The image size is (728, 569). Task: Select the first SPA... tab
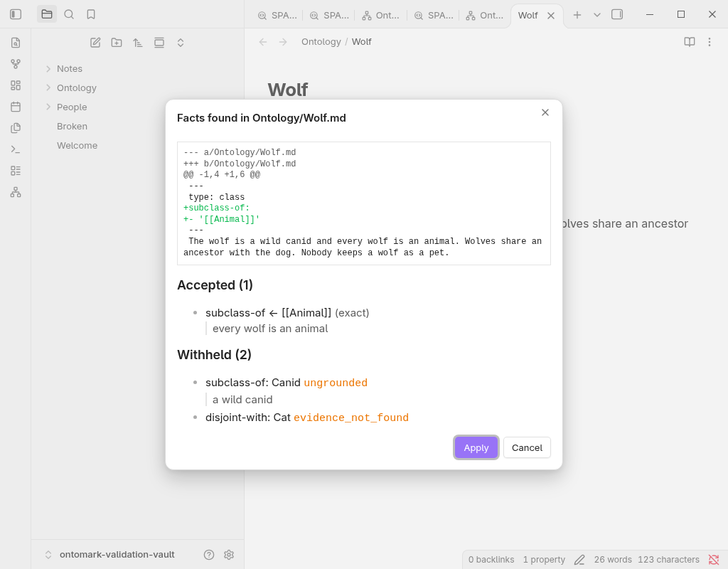pyautogui.click(x=277, y=16)
